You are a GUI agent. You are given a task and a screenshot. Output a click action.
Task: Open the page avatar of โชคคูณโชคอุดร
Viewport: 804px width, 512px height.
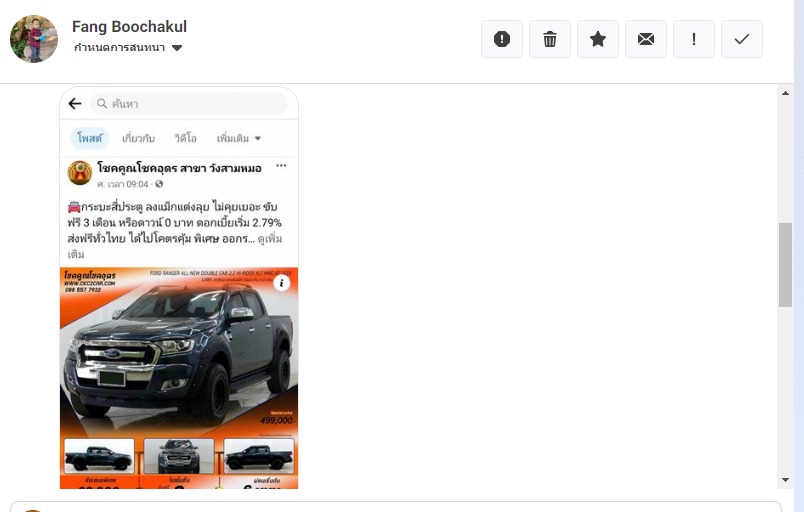80,173
